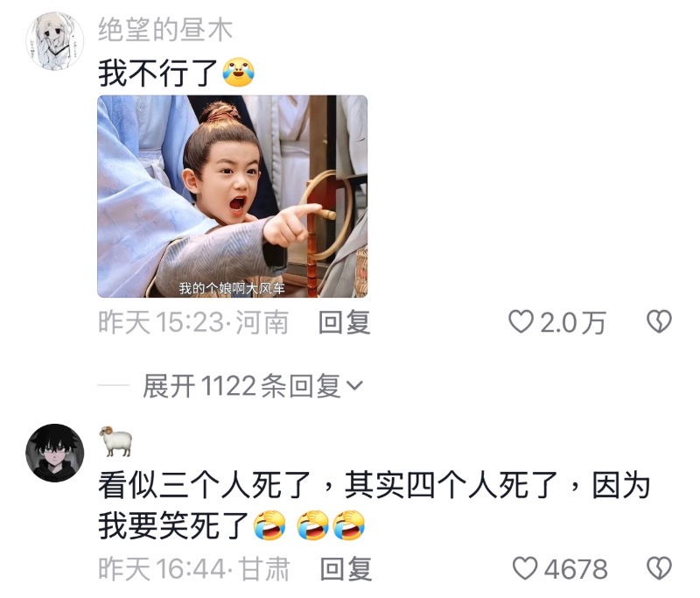Reply to the 甘肃 comment via 回复
Screen dimensions: 700x598
[346, 568]
